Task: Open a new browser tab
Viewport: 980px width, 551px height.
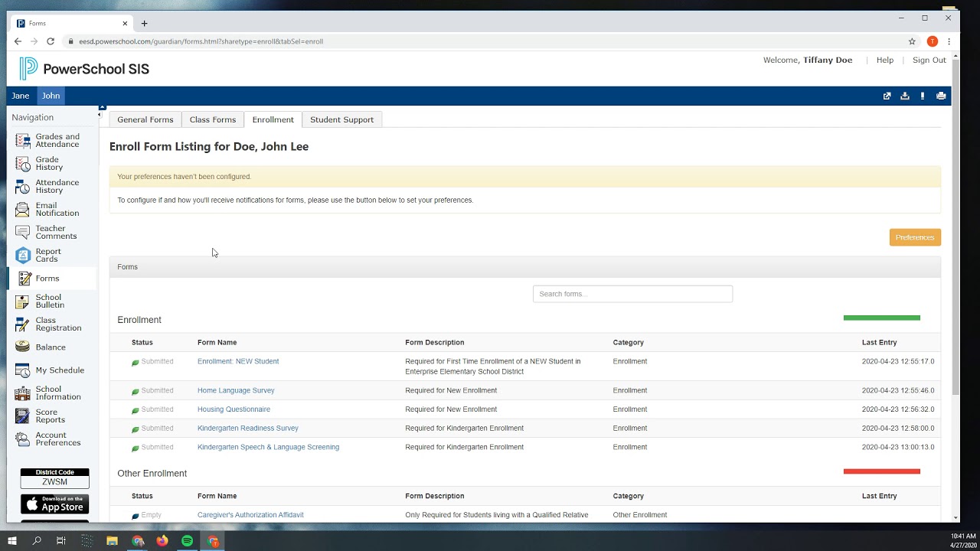Action: click(x=144, y=24)
